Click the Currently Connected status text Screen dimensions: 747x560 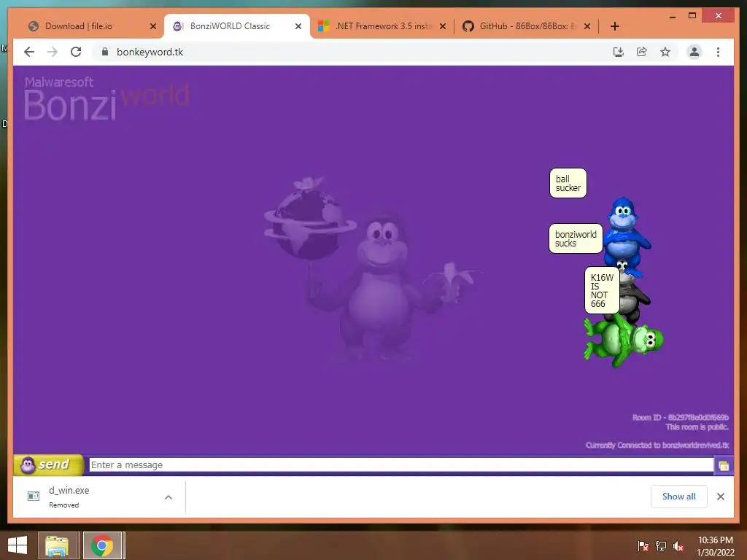(657, 446)
